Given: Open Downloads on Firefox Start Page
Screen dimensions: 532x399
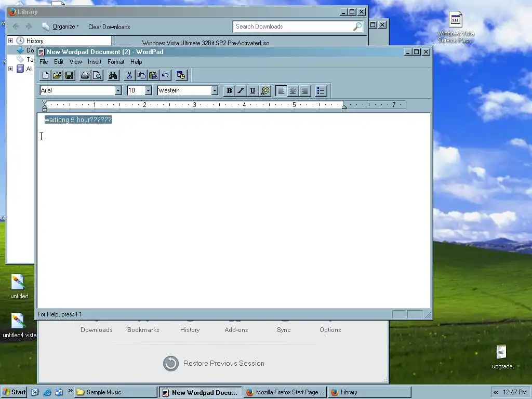Looking at the screenshot, I should click(x=96, y=330).
